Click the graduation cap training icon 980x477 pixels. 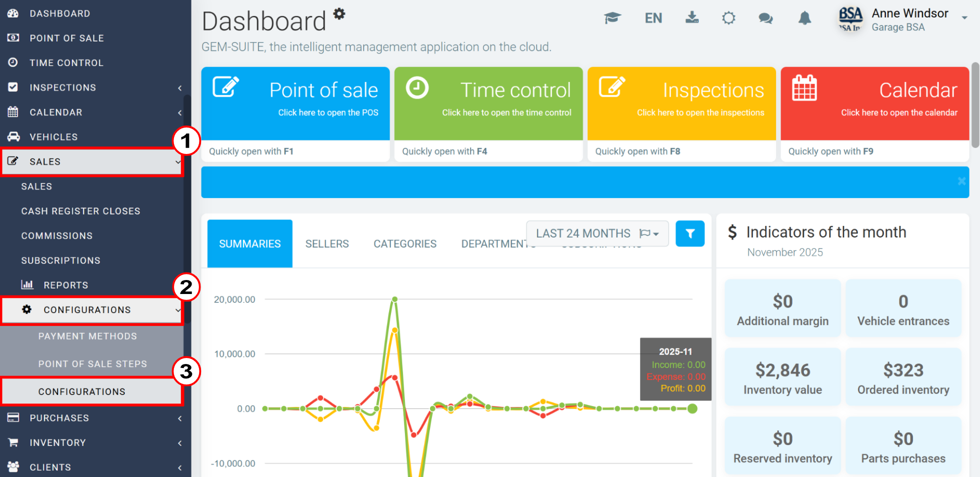click(612, 18)
